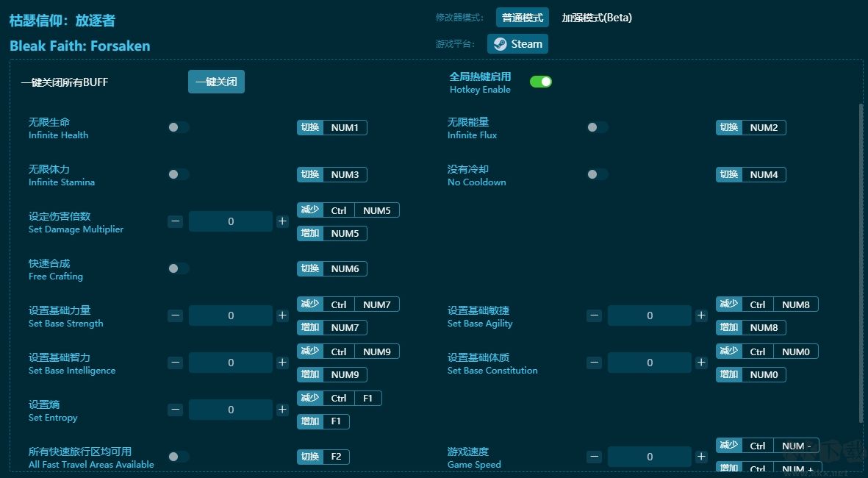Click Ctrl NUM0 decrease constitution hotkey
Image resolution: width=868 pixels, height=478 pixels.
click(x=767, y=352)
